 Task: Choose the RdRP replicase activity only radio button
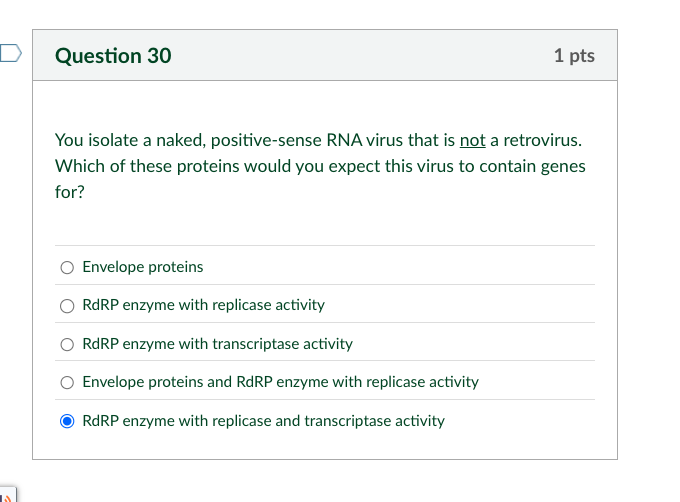coord(67,306)
